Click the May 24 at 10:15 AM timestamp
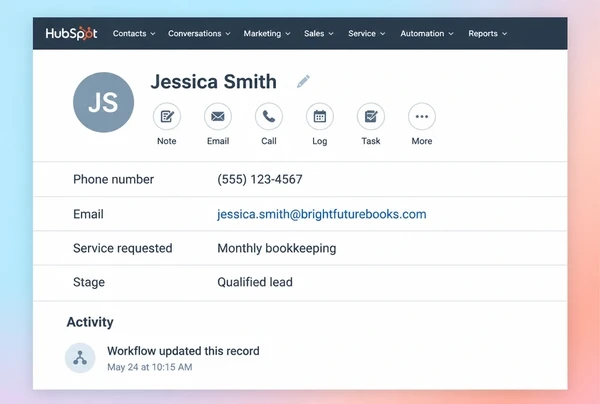The image size is (600, 404). [x=150, y=367]
